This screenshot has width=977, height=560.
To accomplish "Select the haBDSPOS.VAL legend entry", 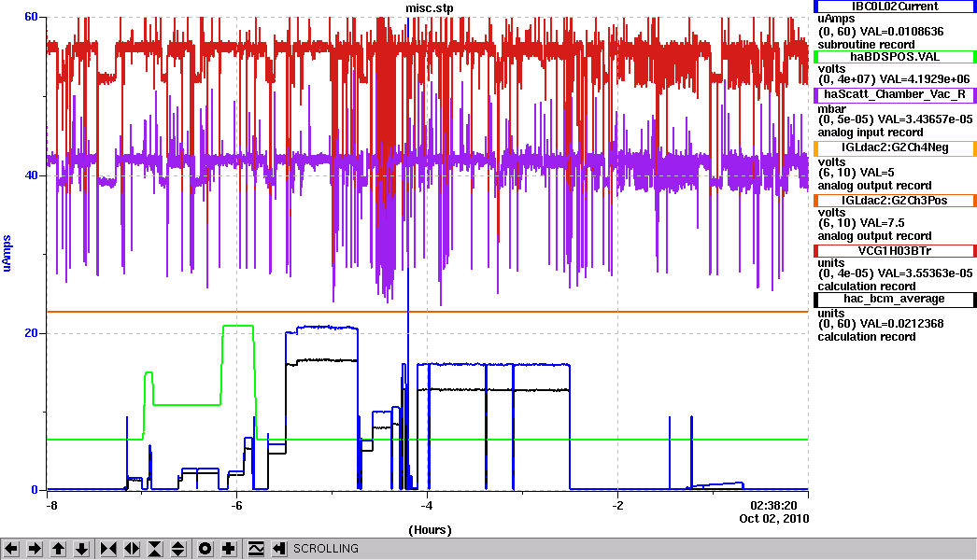I will (895, 57).
